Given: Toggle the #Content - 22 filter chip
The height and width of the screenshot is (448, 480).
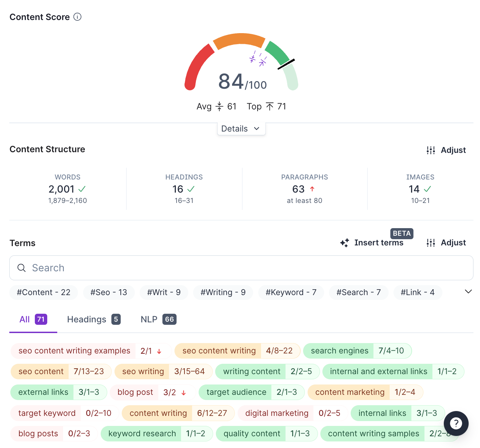Looking at the screenshot, I should (x=43, y=292).
